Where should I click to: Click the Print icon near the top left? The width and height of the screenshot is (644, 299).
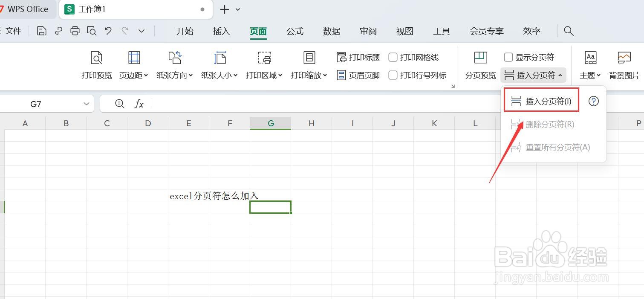(x=75, y=31)
